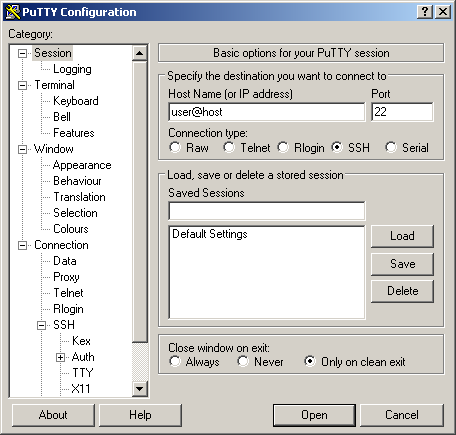Open the Terminal category

tap(54, 85)
